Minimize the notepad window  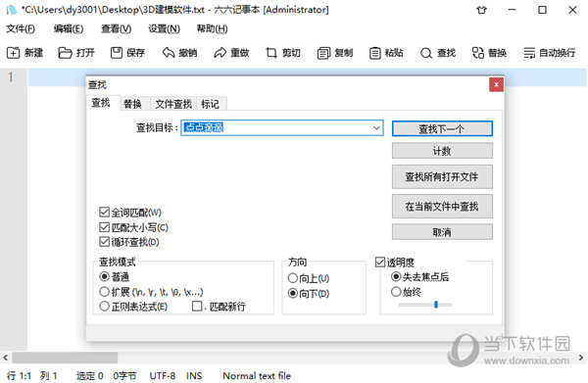click(x=512, y=10)
